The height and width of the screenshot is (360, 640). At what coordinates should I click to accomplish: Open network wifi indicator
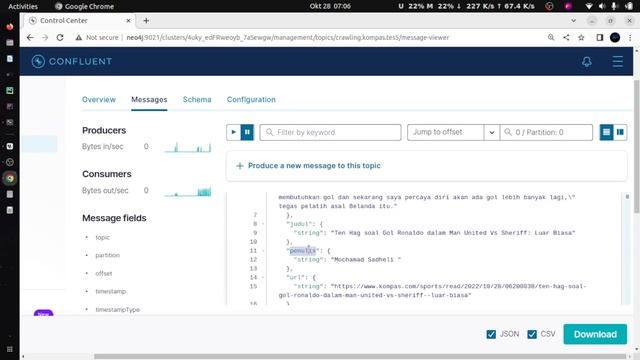(x=589, y=6)
